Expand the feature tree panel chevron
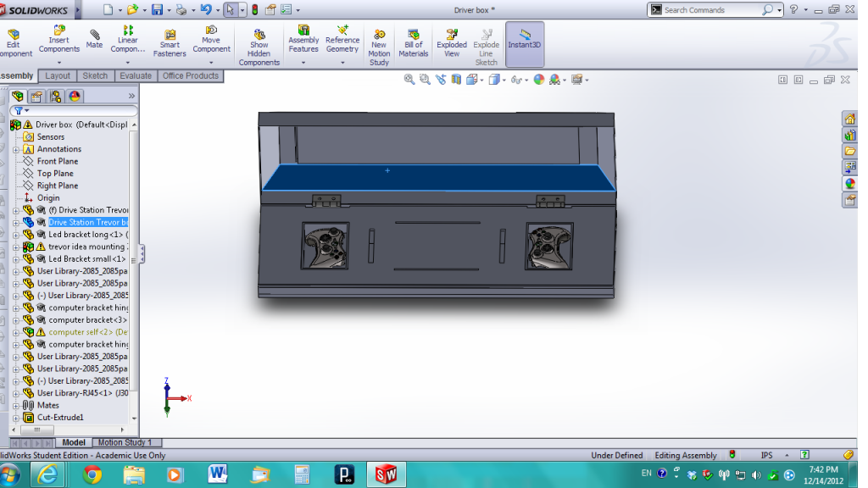 point(131,97)
